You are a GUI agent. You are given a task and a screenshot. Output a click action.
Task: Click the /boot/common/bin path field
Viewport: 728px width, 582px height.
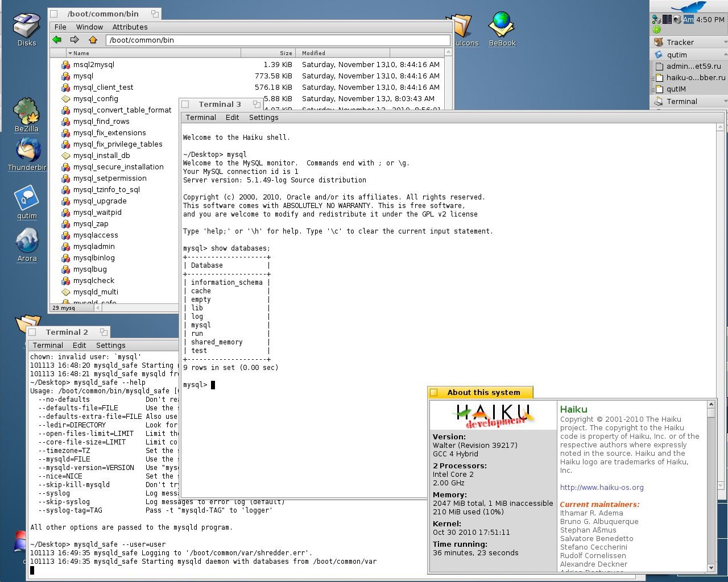tap(278, 40)
